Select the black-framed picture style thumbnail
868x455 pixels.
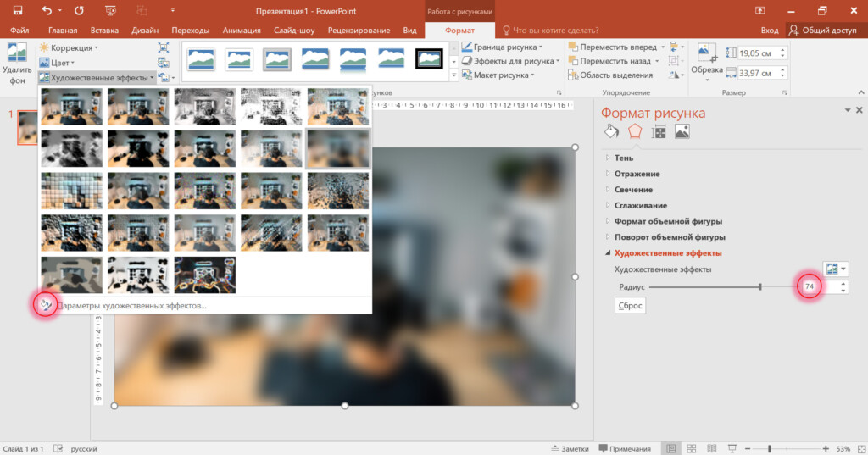coord(429,58)
